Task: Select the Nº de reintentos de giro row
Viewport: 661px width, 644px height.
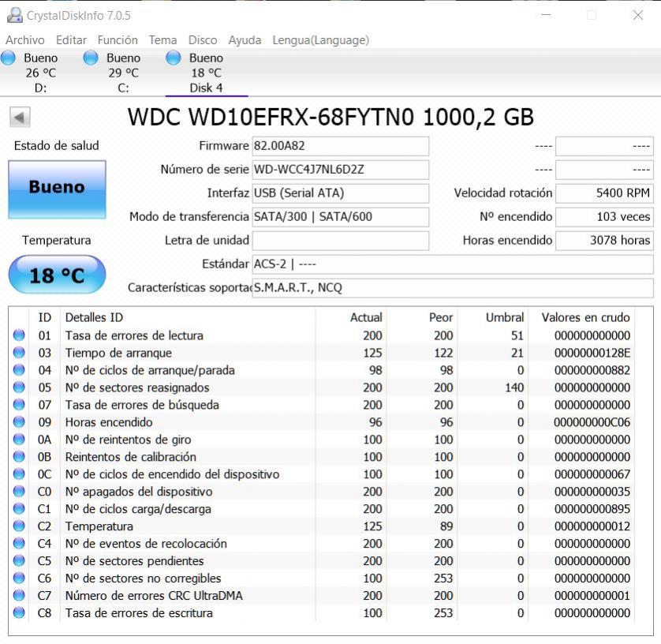Action: [322, 439]
